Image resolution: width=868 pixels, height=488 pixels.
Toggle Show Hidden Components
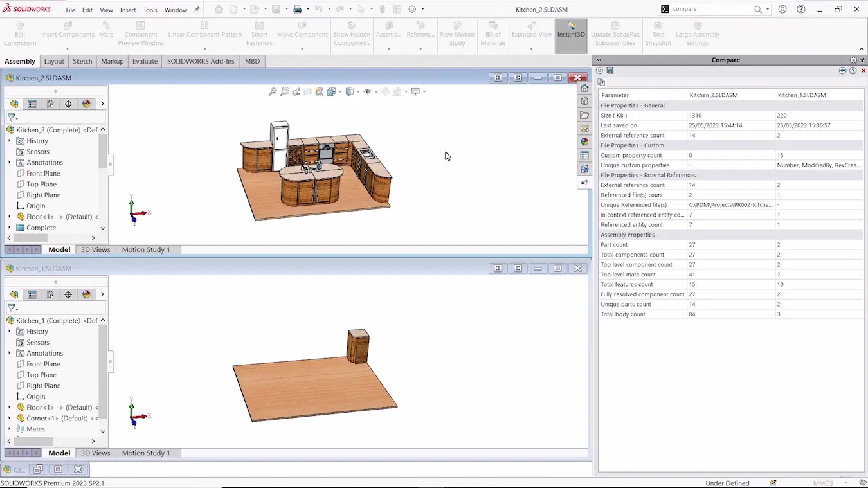tap(352, 32)
